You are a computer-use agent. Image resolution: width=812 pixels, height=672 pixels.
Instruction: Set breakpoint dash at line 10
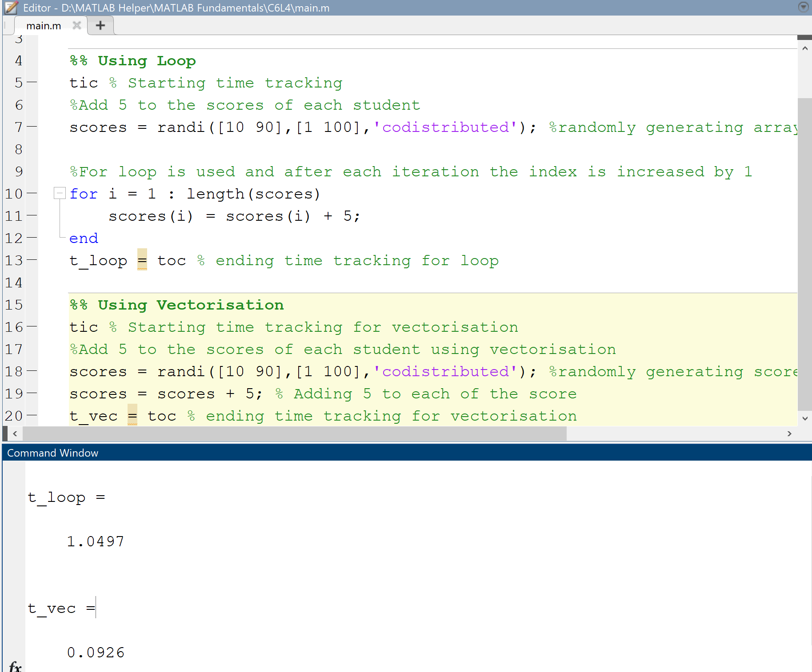[x=32, y=193]
